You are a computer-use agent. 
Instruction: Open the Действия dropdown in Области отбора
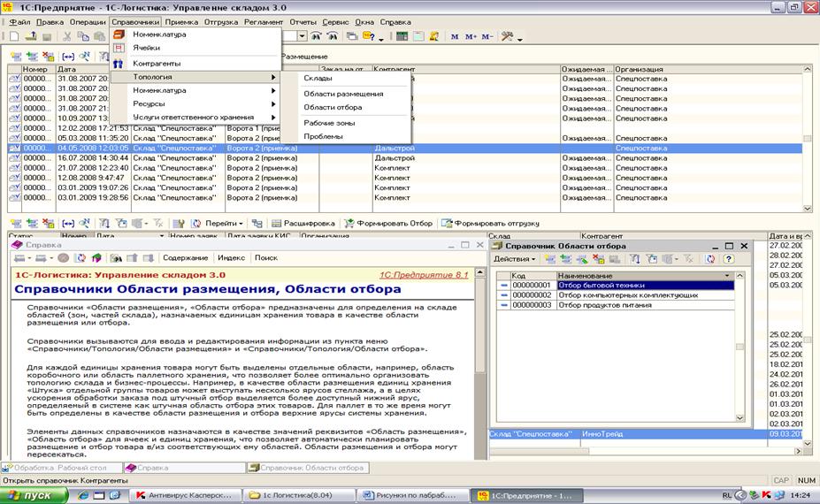(514, 259)
